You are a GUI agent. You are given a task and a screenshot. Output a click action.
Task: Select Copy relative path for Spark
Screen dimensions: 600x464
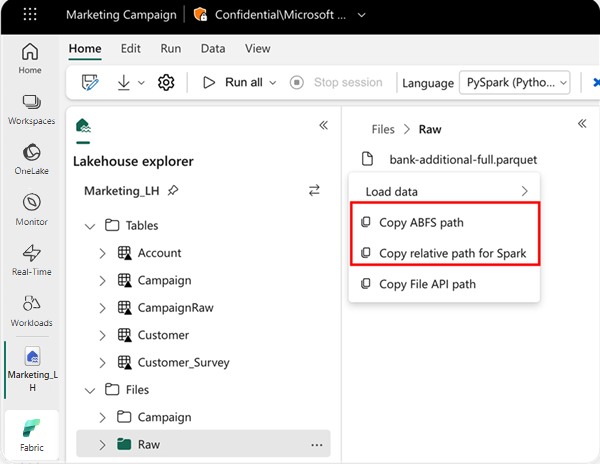coord(452,253)
